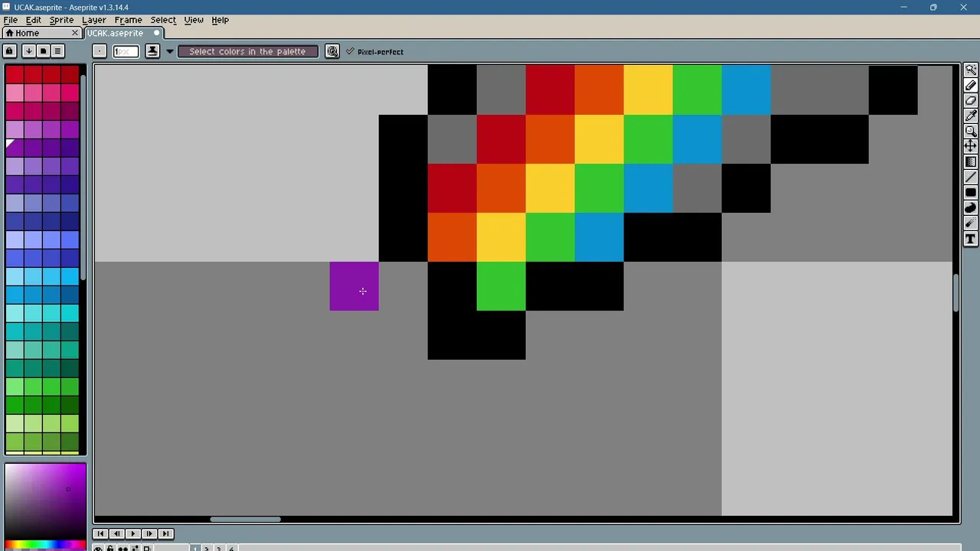Select the Gradient tool
Viewport: 980px width, 551px height.
pos(971,161)
